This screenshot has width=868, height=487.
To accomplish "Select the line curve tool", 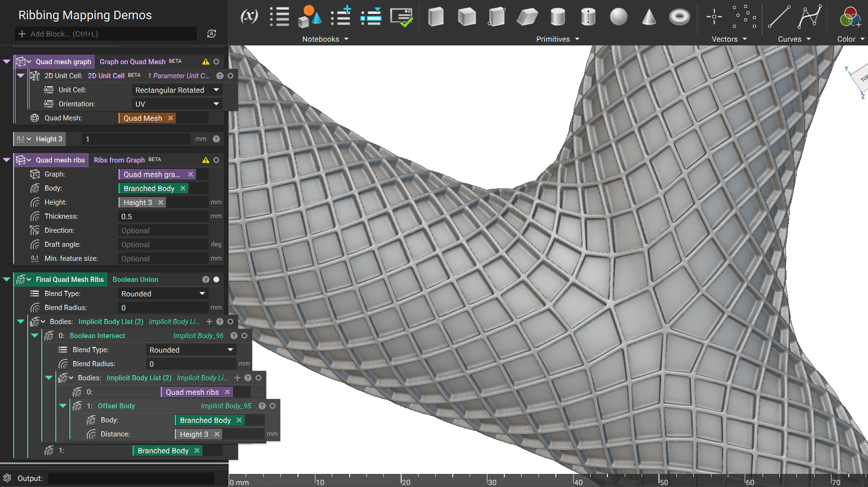I will click(x=779, y=17).
